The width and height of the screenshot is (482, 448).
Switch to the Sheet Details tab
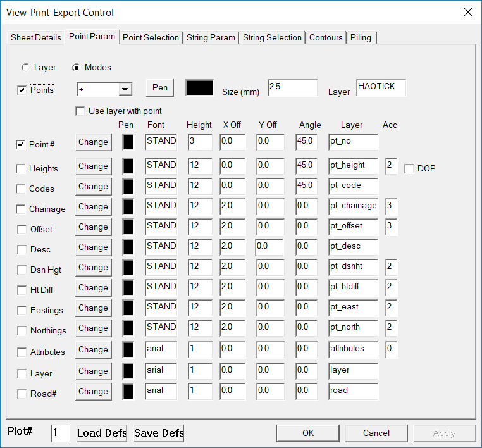(36, 37)
